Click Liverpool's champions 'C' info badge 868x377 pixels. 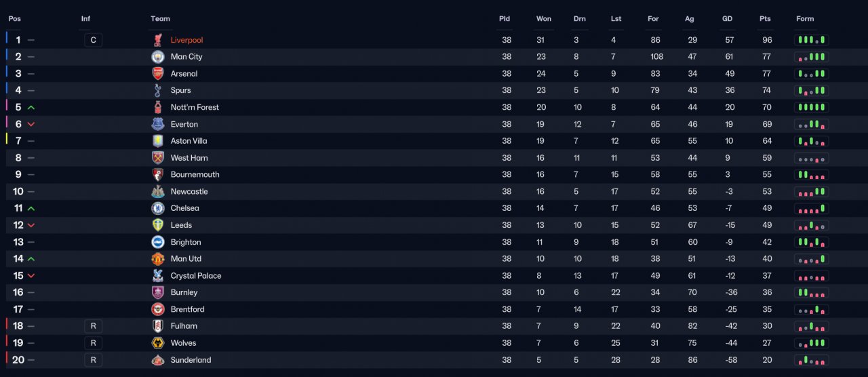93,40
